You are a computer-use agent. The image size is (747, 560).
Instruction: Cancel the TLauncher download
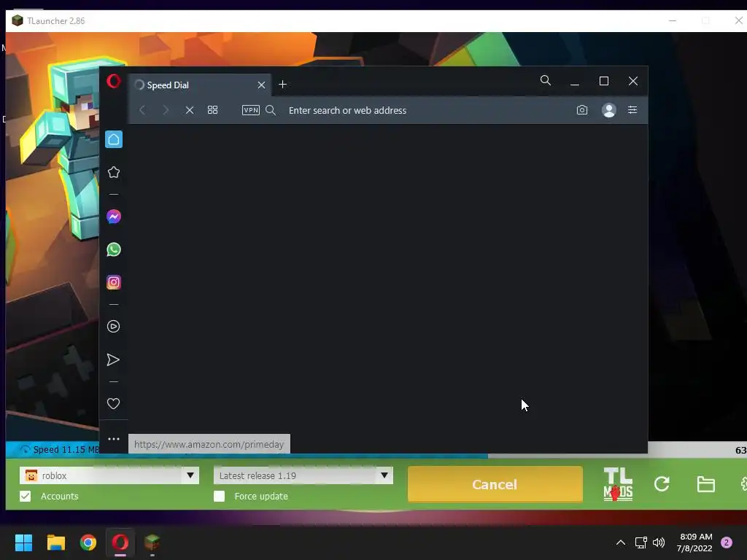[x=495, y=484]
